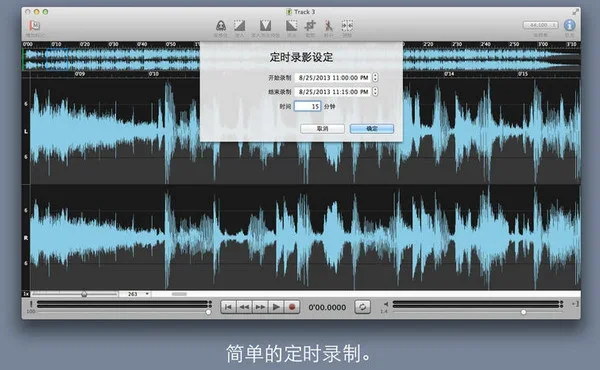Toggle the loop playback button

(x=362, y=307)
